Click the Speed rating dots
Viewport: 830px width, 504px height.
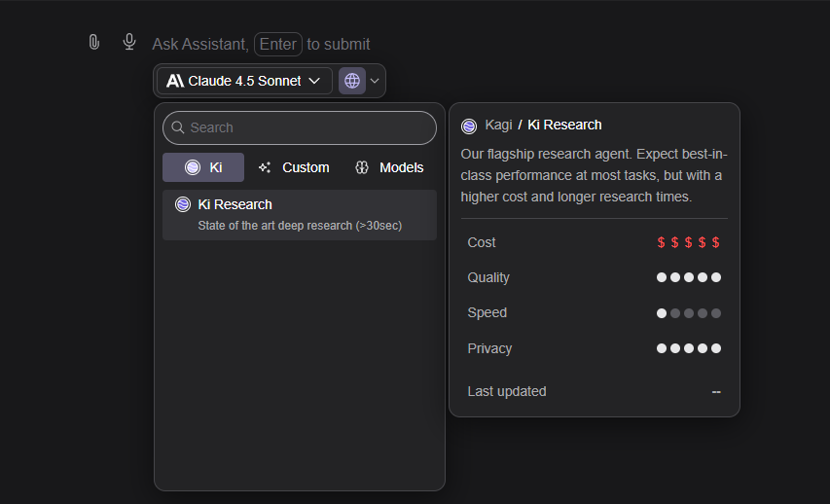[x=688, y=313]
